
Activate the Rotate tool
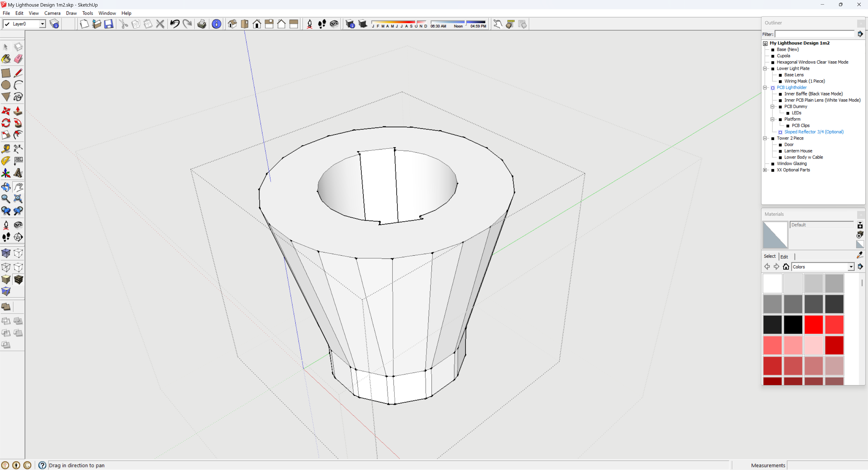coord(6,123)
